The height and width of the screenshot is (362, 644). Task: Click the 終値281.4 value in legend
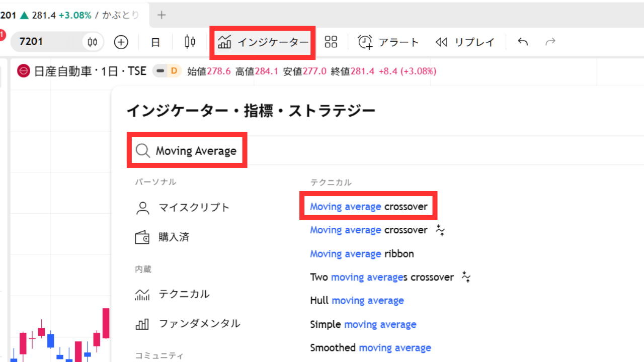[x=353, y=71]
